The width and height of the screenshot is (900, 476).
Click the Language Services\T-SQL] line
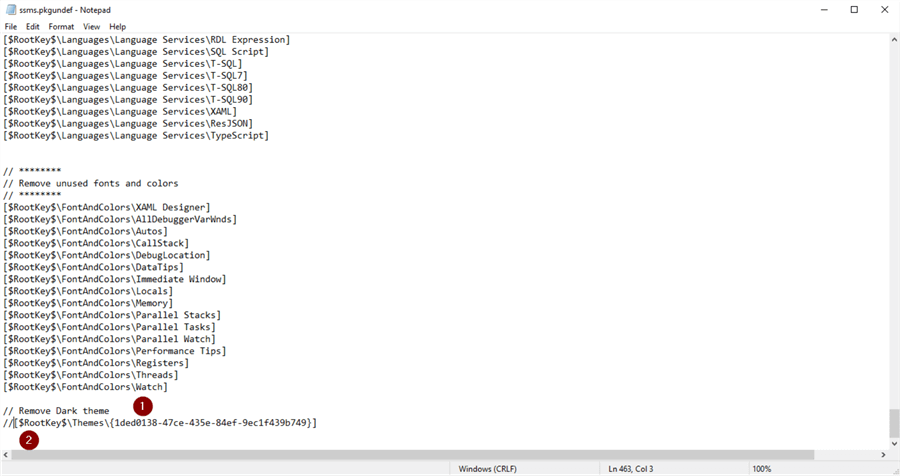click(x=123, y=64)
